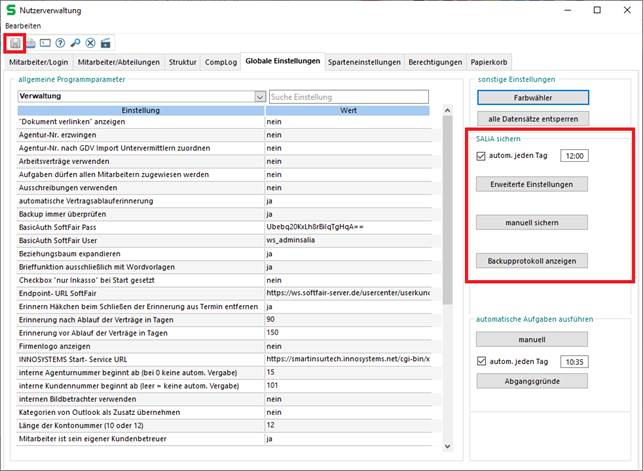Click the settings list vertical scrollbar
The image size is (643, 471).
pyautogui.click(x=446, y=250)
